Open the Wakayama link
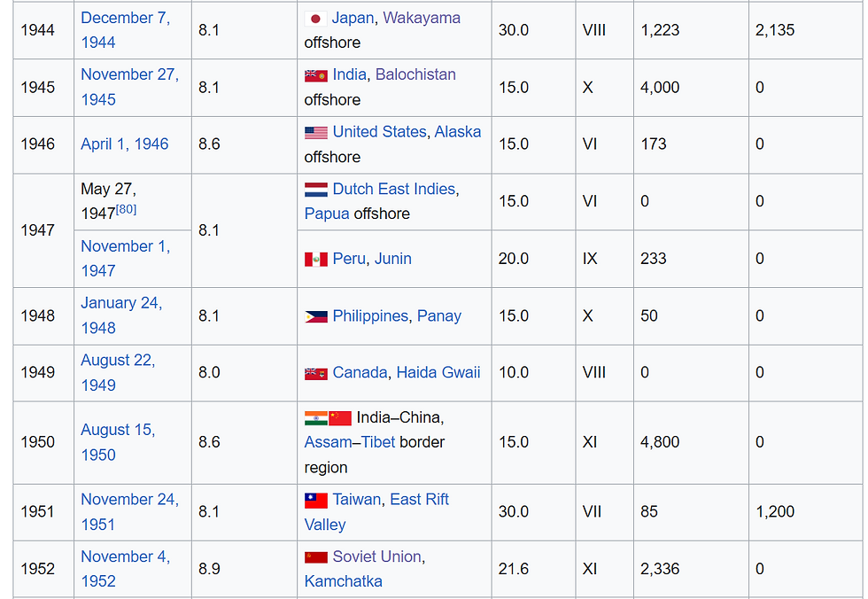 click(422, 18)
